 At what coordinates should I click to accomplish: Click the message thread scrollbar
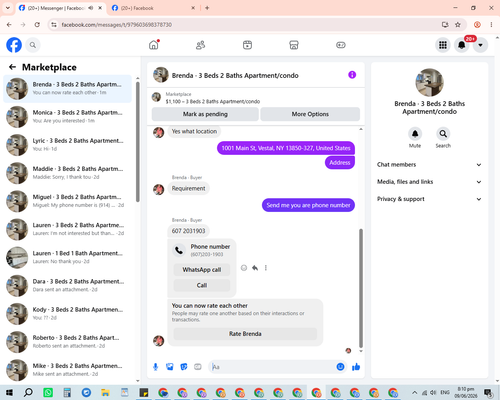click(x=361, y=288)
